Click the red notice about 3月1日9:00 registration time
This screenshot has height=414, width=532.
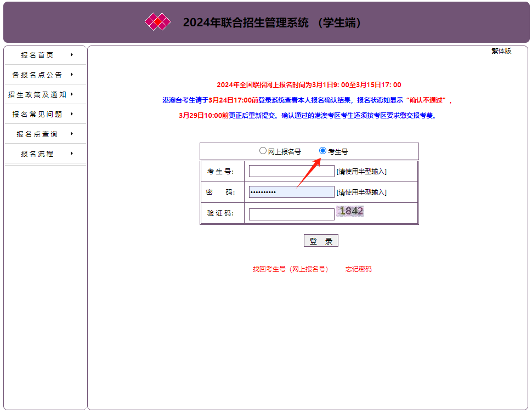point(309,85)
